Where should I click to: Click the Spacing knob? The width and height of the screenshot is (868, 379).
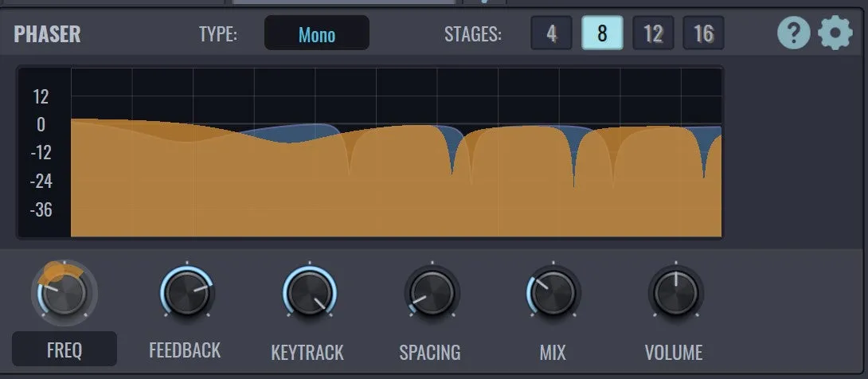[x=432, y=292]
